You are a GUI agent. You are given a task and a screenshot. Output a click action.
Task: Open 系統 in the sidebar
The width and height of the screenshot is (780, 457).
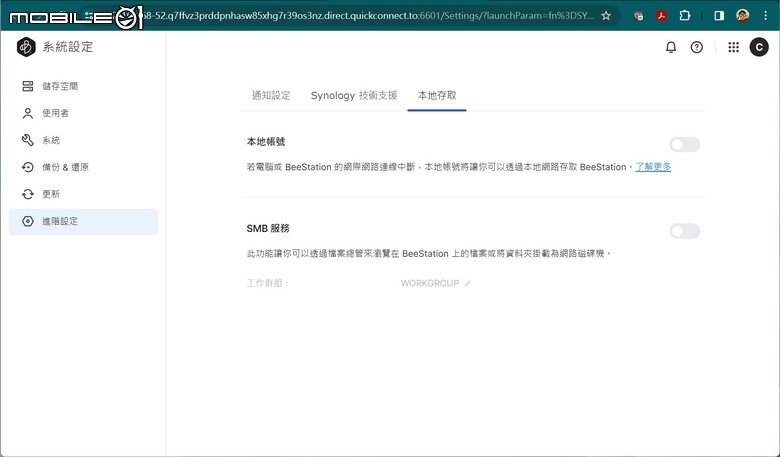click(83, 140)
